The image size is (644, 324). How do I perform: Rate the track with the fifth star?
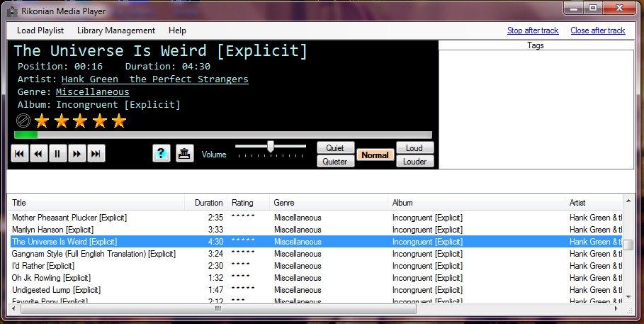click(118, 121)
